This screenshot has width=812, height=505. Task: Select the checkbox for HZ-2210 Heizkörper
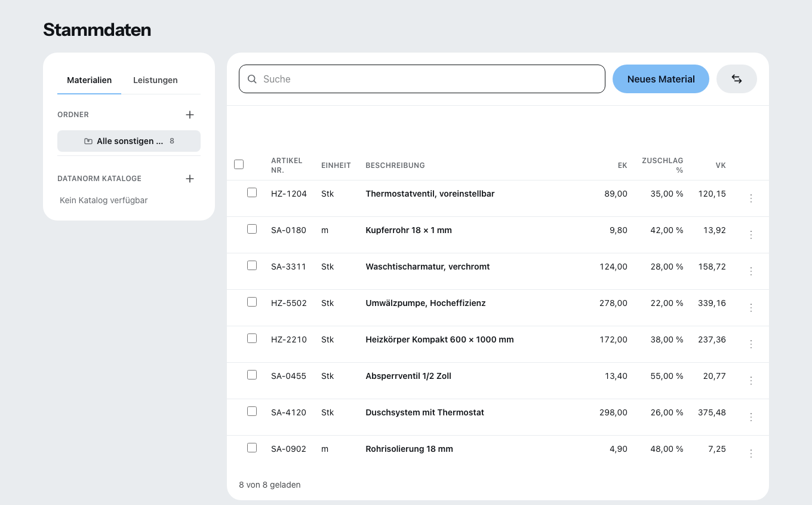coord(252,338)
